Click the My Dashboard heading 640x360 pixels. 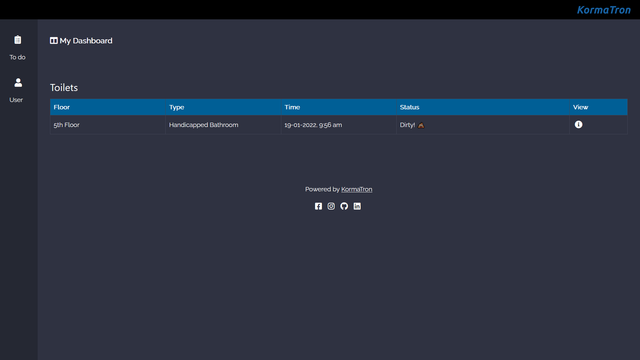coord(86,41)
